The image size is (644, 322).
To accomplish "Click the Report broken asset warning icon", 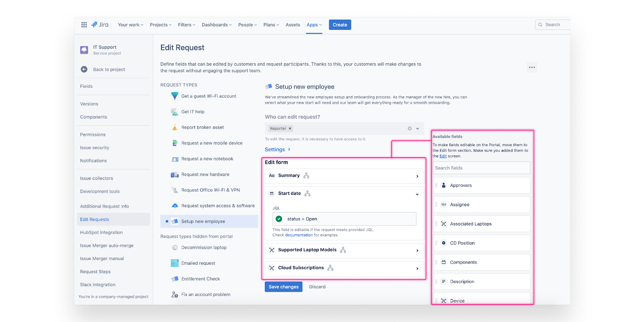I will pos(175,128).
